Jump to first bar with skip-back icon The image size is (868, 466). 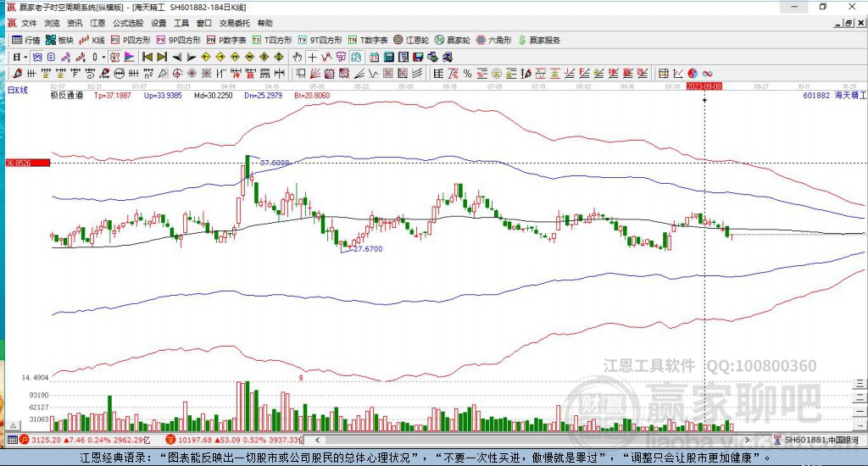pos(147,57)
